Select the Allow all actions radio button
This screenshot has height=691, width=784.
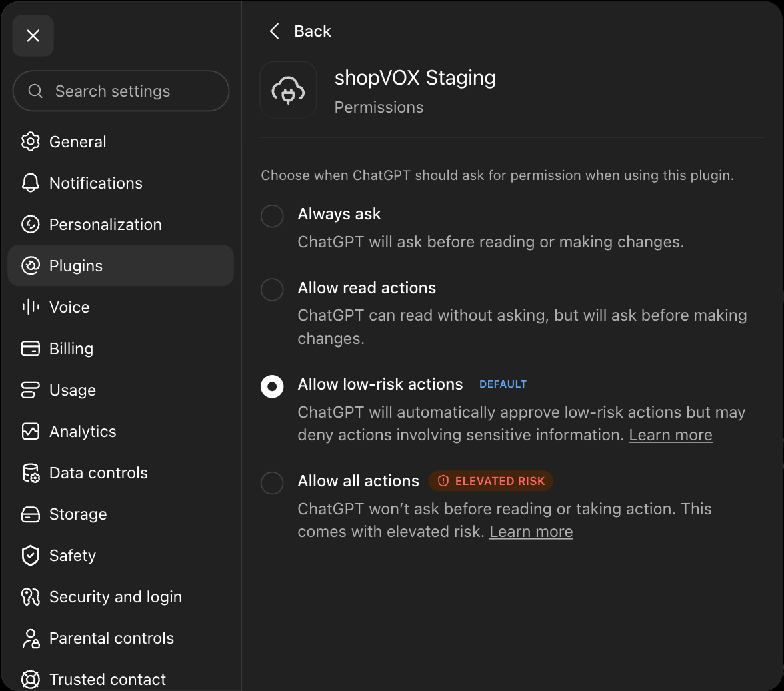272,483
